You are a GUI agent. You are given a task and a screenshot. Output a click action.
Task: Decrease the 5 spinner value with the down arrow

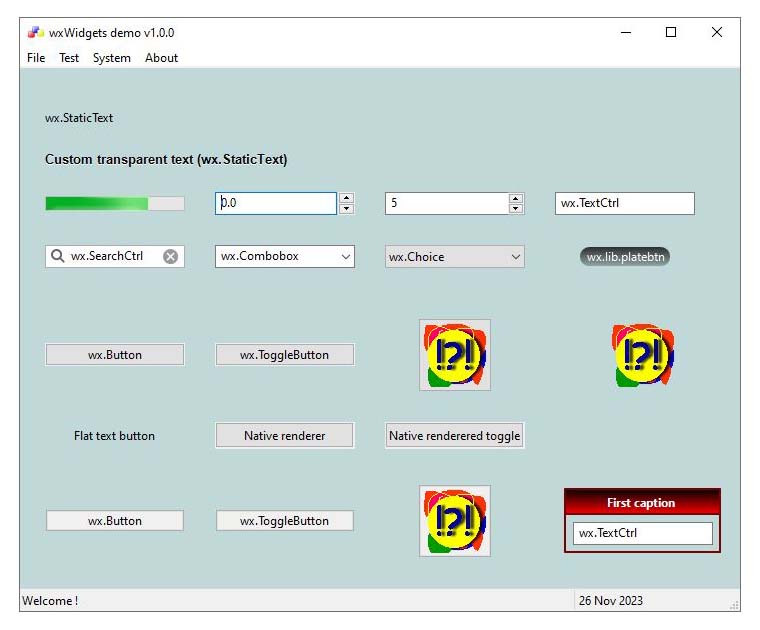(x=516, y=209)
